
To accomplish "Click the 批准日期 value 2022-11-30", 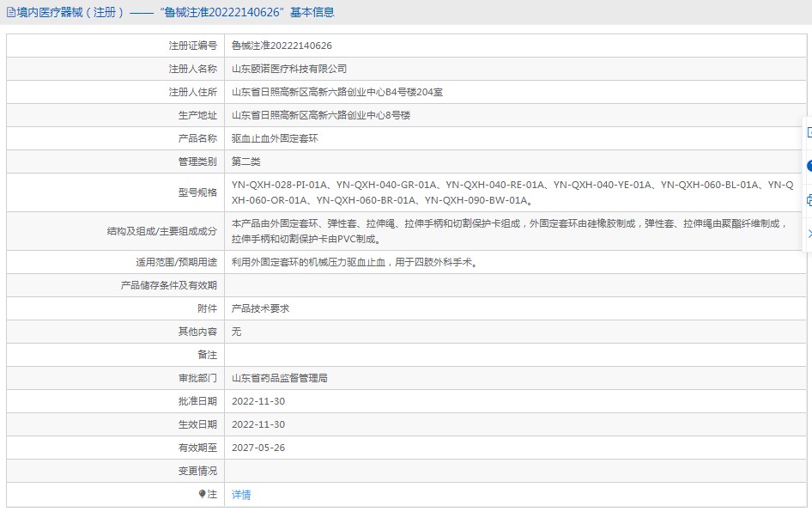I will click(258, 401).
